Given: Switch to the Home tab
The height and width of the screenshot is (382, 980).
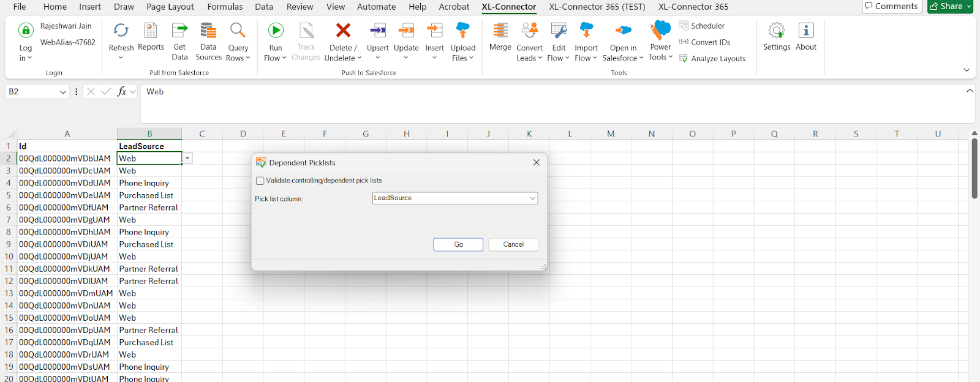Looking at the screenshot, I should click(55, 7).
